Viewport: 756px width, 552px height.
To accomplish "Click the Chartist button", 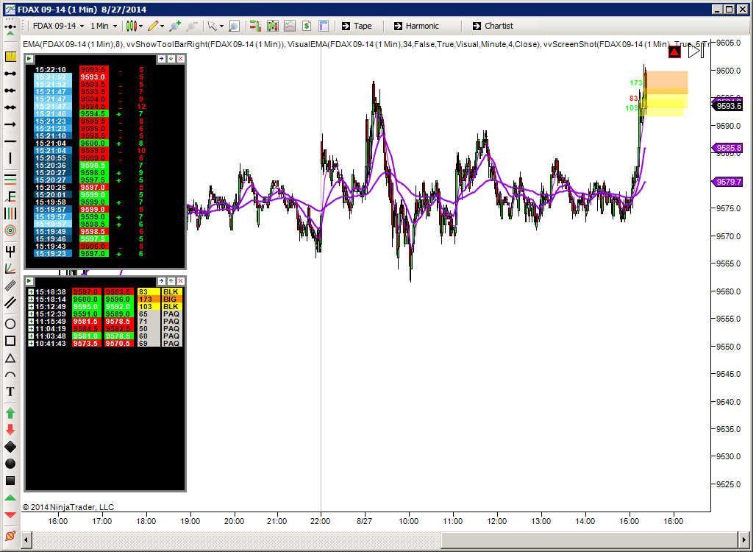I will (493, 26).
